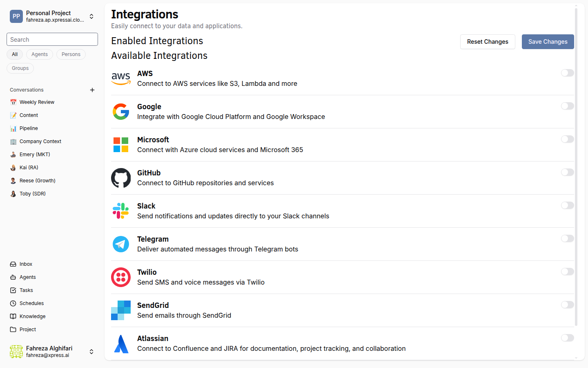This screenshot has height=368, width=588.
Task: Click the PP project avatar icon
Action: [x=16, y=16]
